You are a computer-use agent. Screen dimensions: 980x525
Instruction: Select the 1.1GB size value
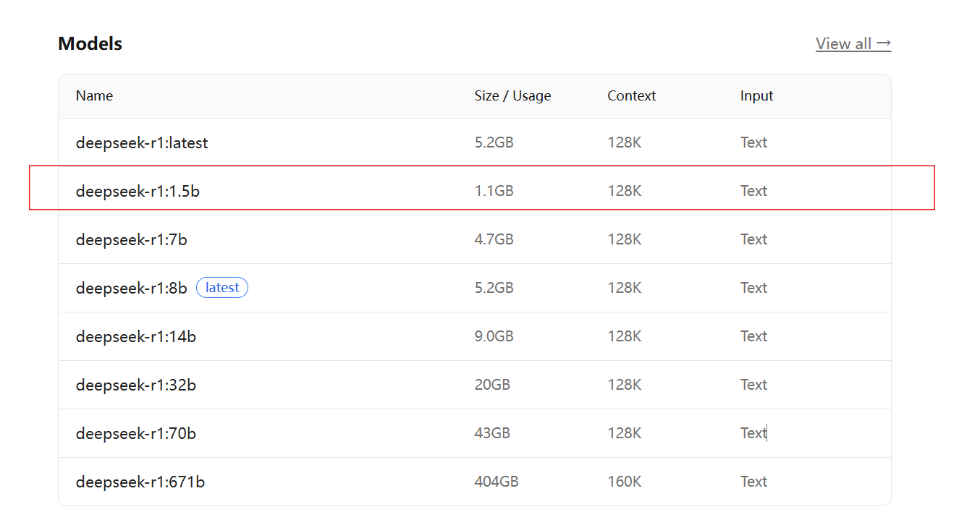(x=494, y=191)
